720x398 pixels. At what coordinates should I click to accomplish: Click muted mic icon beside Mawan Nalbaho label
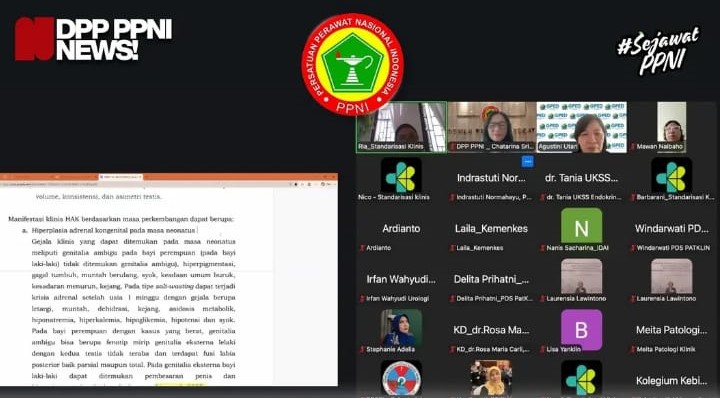(633, 147)
